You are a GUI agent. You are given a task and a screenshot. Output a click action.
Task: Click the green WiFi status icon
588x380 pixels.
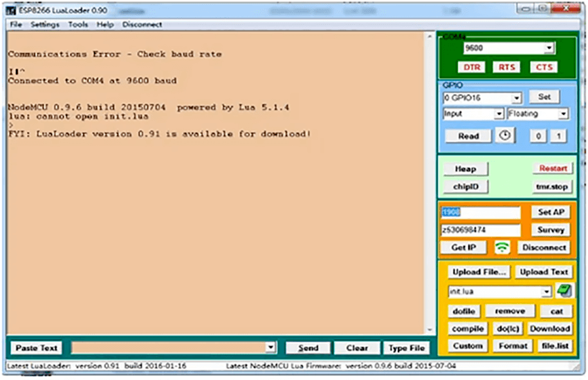[502, 247]
